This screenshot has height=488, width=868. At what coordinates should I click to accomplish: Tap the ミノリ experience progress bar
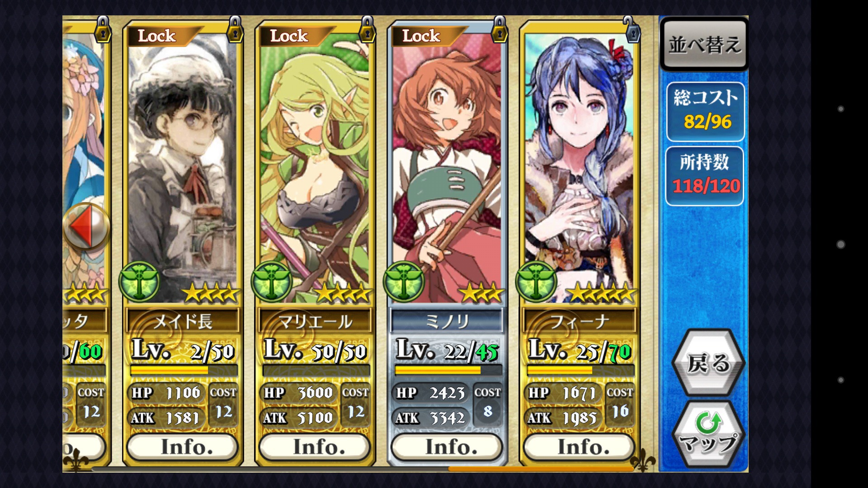point(448,371)
